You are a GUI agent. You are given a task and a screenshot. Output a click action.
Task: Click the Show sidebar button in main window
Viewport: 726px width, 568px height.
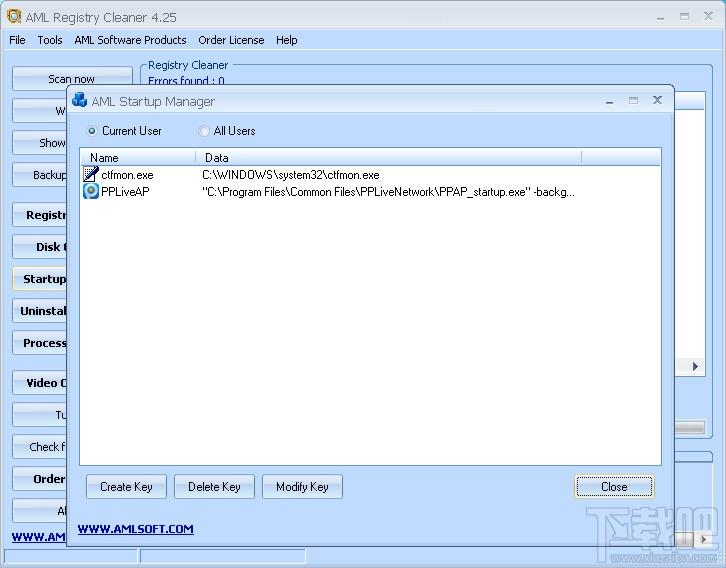pyautogui.click(x=40, y=143)
